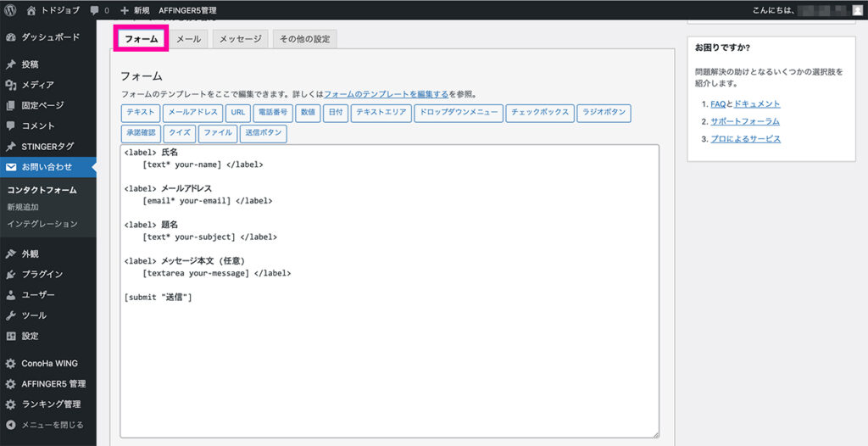The width and height of the screenshot is (868, 446).
Task: Insert a ラジオボタン tag
Action: pyautogui.click(x=604, y=113)
